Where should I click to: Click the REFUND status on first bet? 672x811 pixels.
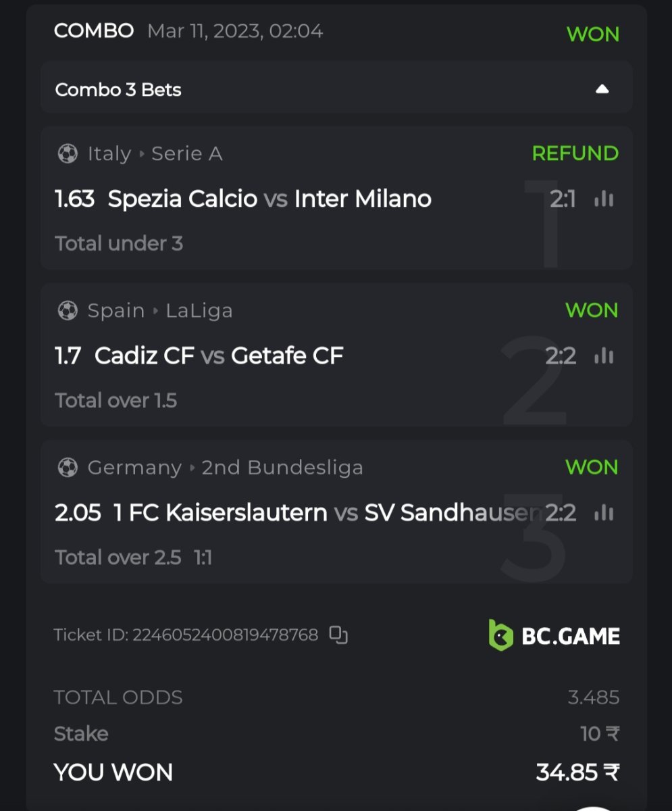(575, 153)
